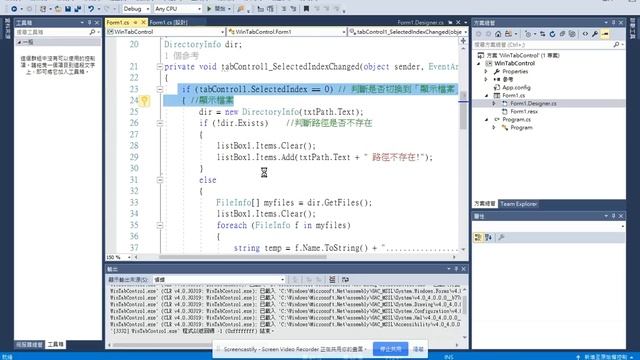Viewport: 640px width, 360px height.
Task: Click the clear all output icon in Output panel
Action: [x=332, y=280]
